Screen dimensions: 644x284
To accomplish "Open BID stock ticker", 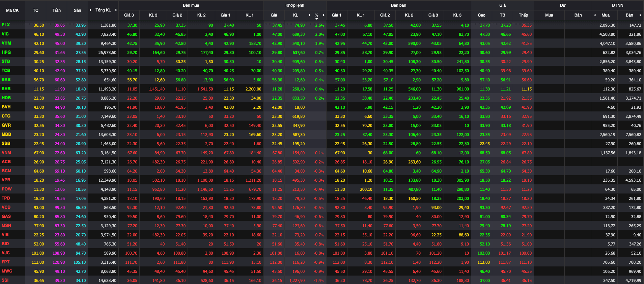I will (5, 244).
